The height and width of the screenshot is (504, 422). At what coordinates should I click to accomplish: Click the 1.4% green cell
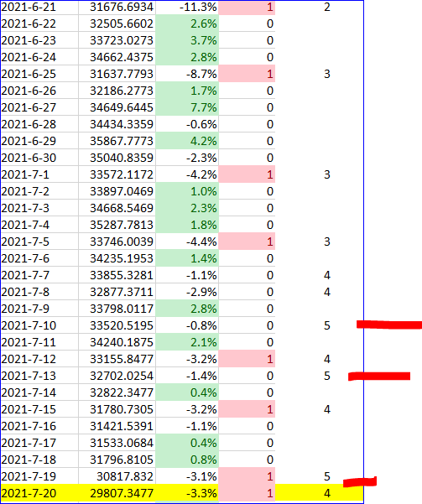tap(187, 258)
